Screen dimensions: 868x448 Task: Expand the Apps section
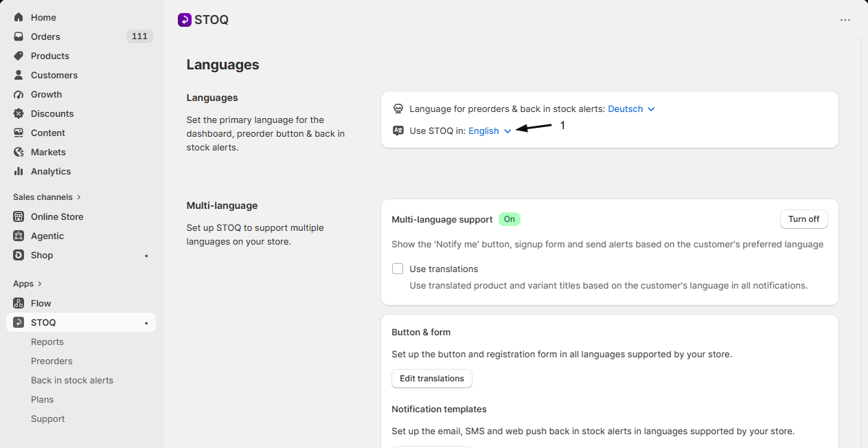coord(27,284)
